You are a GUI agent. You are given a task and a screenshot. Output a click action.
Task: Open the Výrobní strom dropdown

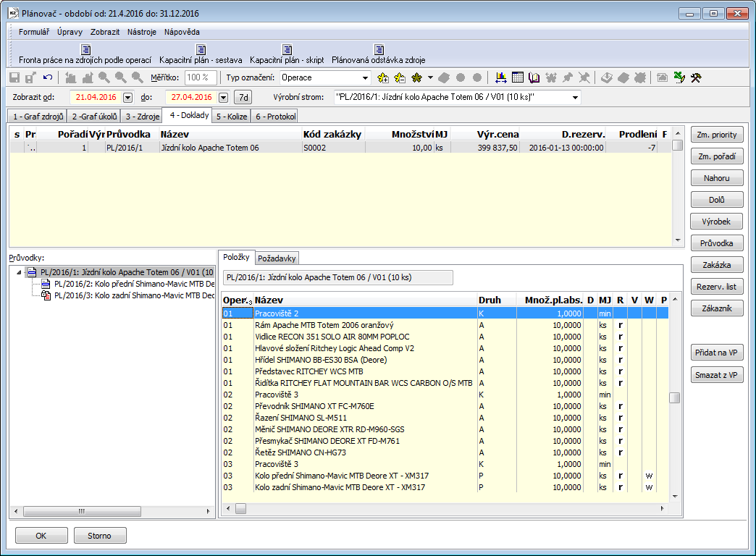click(576, 97)
